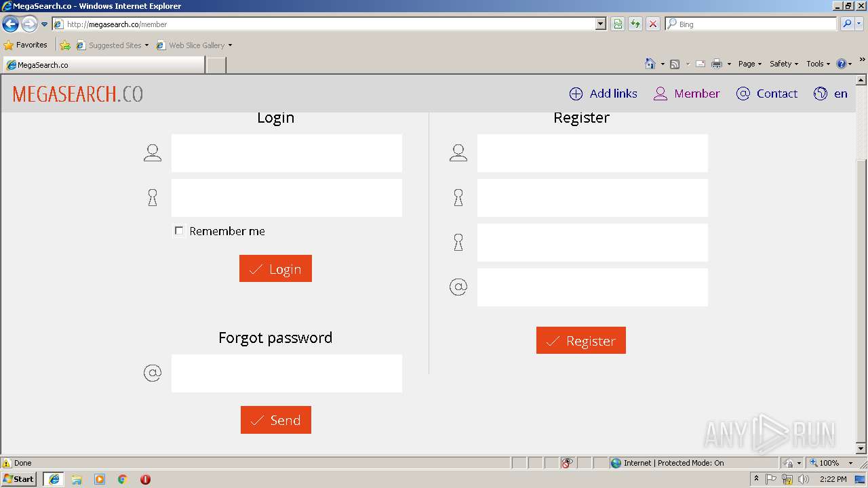
Task: Click the taskbar clock 2:22 PM
Action: tap(833, 479)
